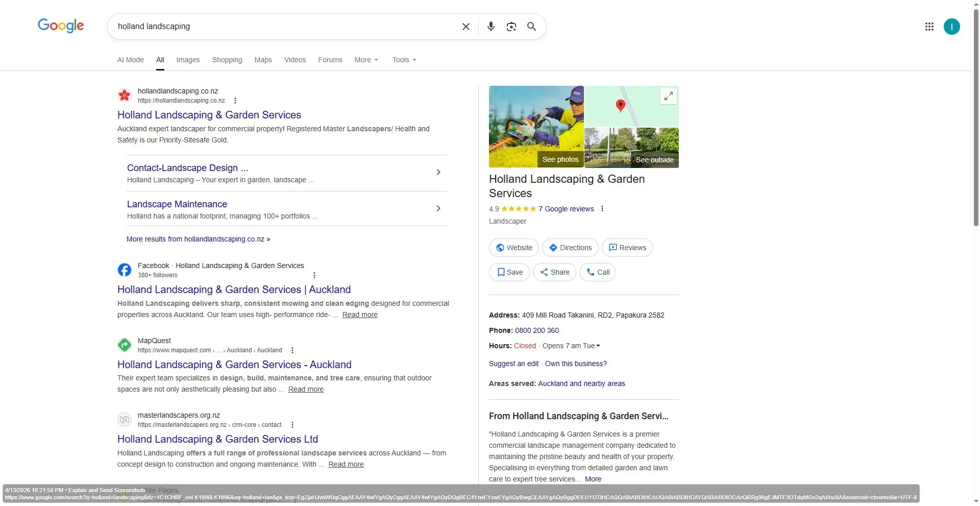Open the Google account avatar
This screenshot has width=980, height=506.
coord(951,27)
